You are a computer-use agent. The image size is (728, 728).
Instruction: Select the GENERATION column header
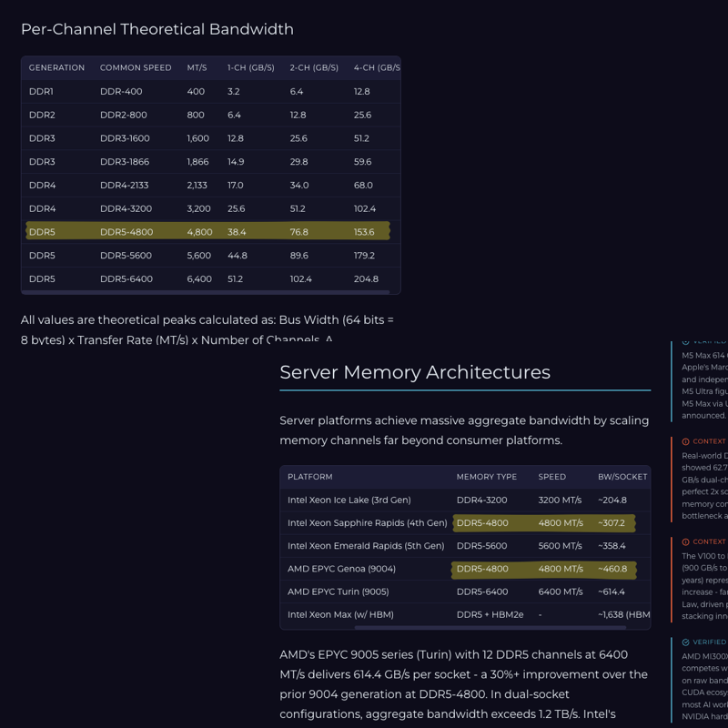[56, 67]
